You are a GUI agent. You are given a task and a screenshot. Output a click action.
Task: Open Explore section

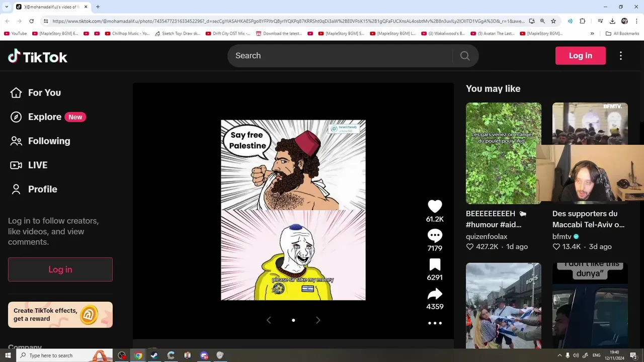pyautogui.click(x=48, y=117)
